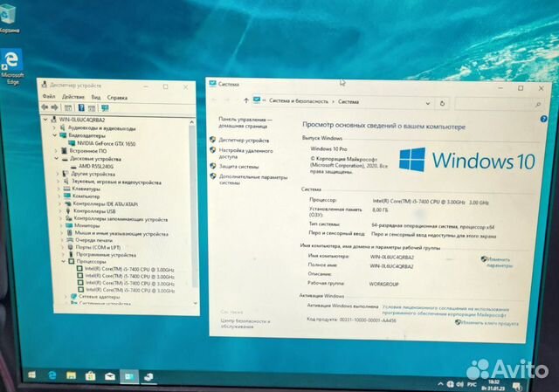Select the Очереди печати category
Screen dimensions: 559x392
point(93,241)
